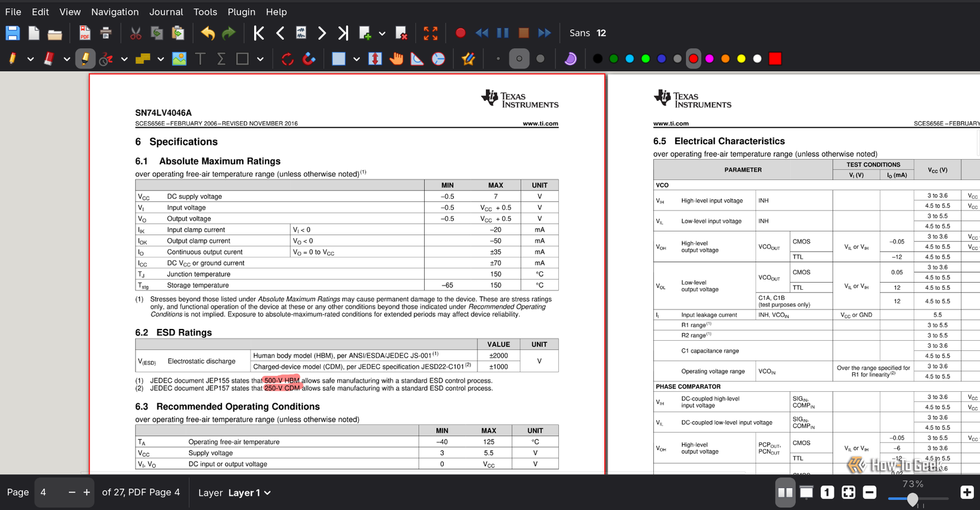The height and width of the screenshot is (510, 980).
Task: Select fine stroke thickness
Action: pyautogui.click(x=498, y=59)
